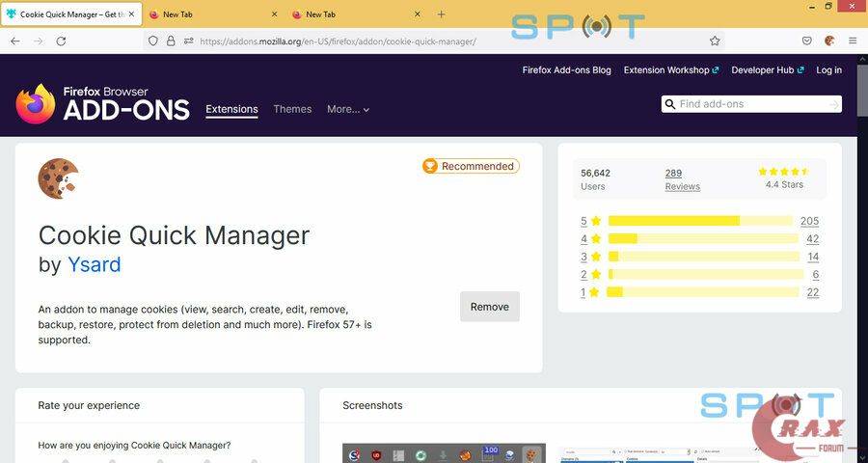
Task: Open Developer Hub link
Action: (768, 69)
